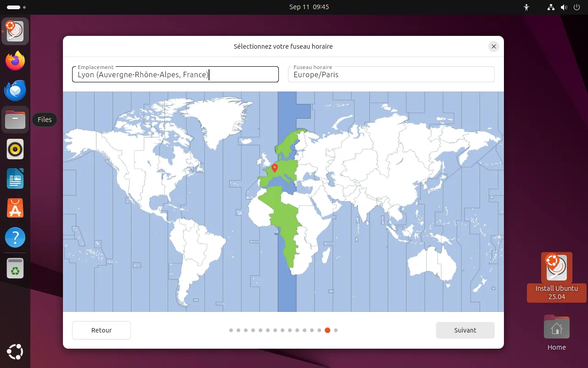Open the Trash in the dock
The image size is (588, 368).
coord(15,268)
